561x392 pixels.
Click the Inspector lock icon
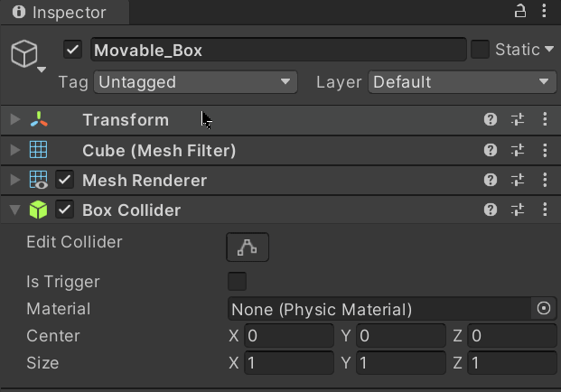[x=520, y=11]
